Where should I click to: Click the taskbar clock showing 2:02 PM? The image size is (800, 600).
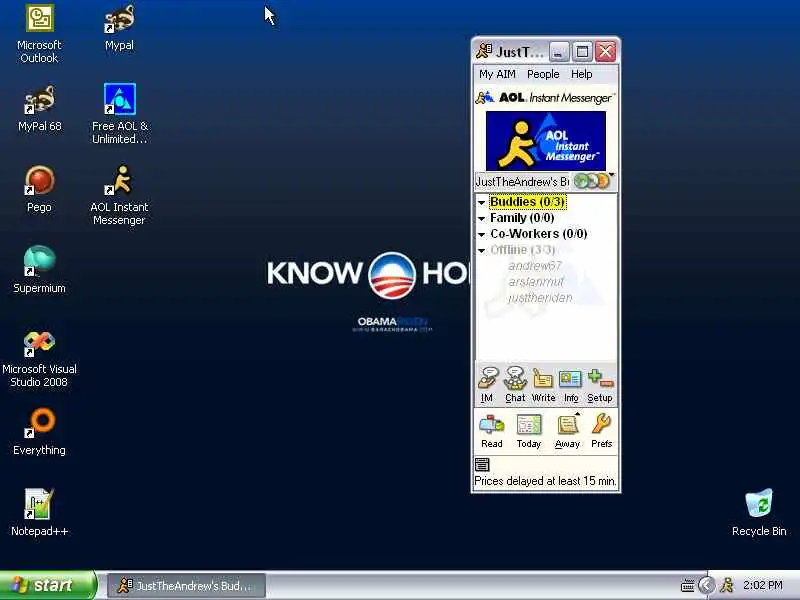[763, 585]
